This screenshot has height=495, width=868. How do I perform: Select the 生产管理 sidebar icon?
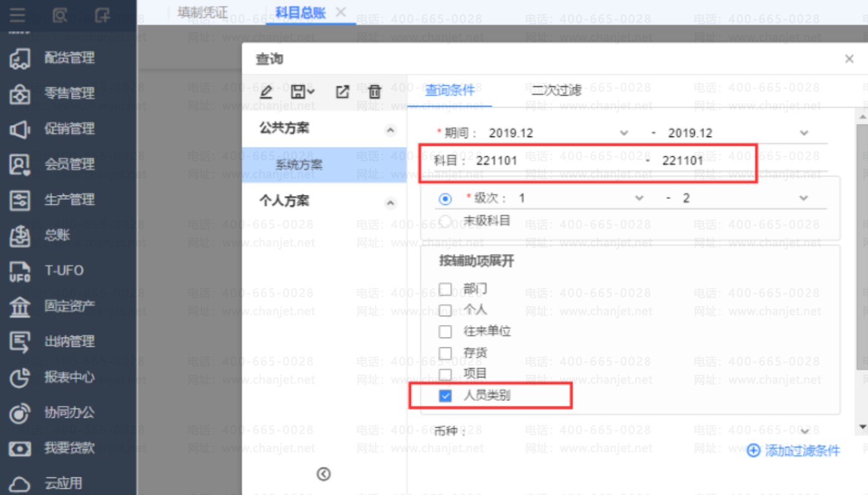pos(20,200)
